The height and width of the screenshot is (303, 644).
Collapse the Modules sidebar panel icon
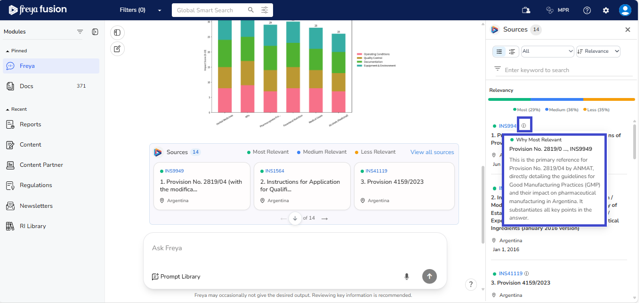click(x=95, y=32)
